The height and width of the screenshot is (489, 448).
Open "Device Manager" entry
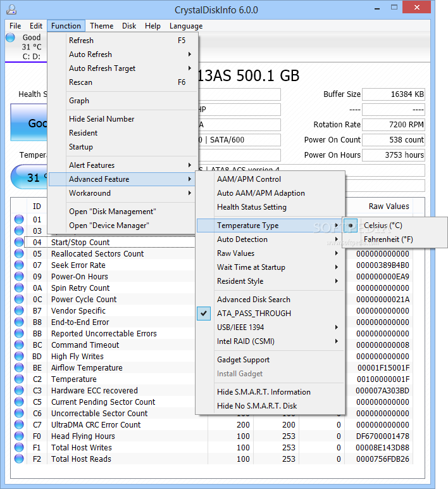123,225
